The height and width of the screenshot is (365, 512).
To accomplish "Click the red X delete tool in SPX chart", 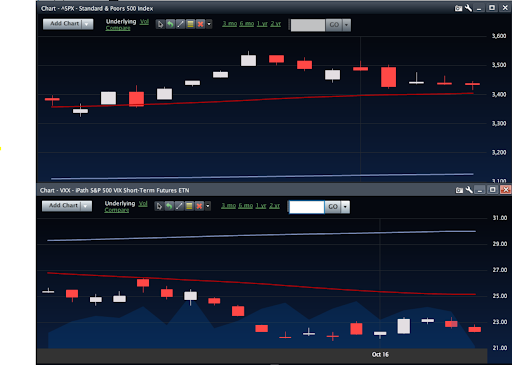I will [200, 24].
